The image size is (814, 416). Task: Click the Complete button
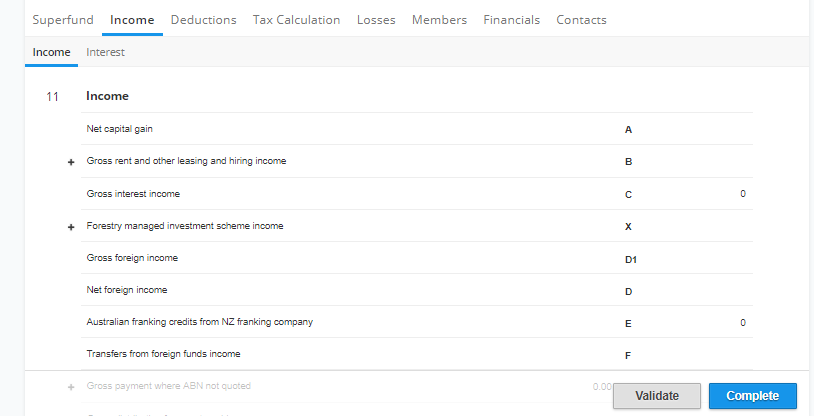753,396
